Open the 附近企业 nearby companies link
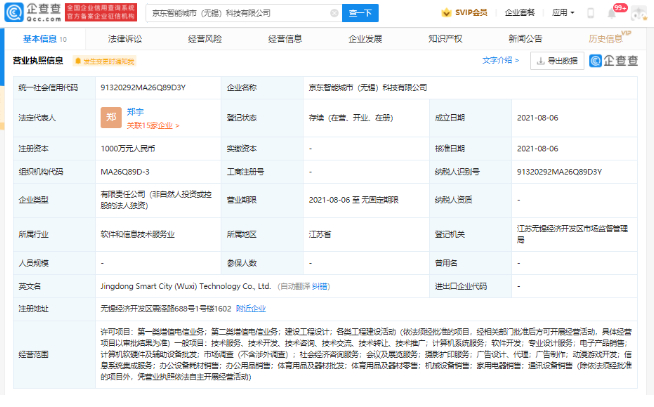The image size is (654, 407). (x=251, y=309)
